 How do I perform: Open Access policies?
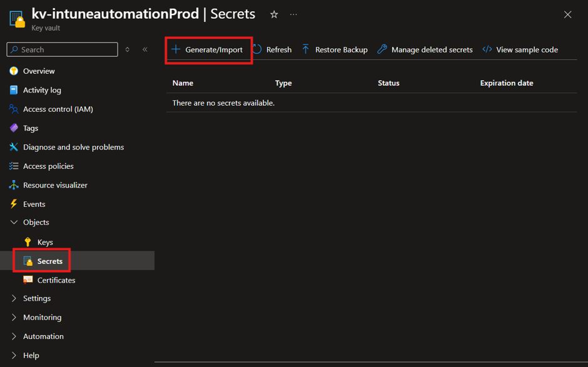(48, 166)
